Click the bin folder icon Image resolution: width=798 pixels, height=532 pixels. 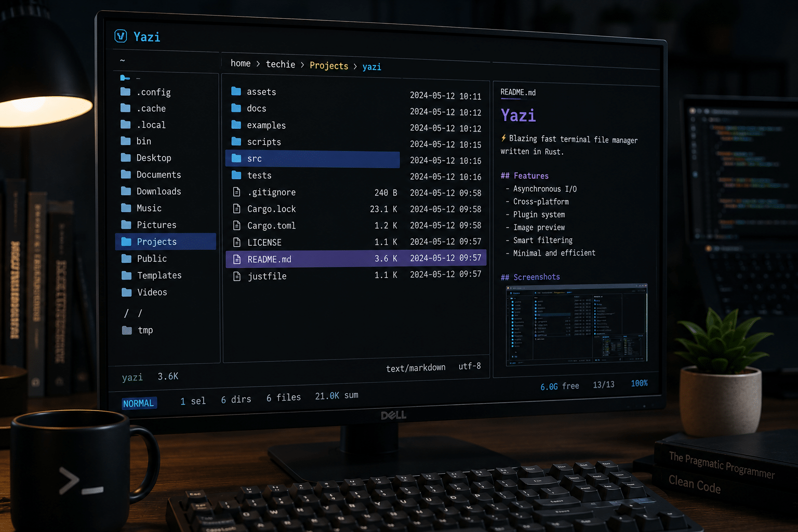(126, 141)
